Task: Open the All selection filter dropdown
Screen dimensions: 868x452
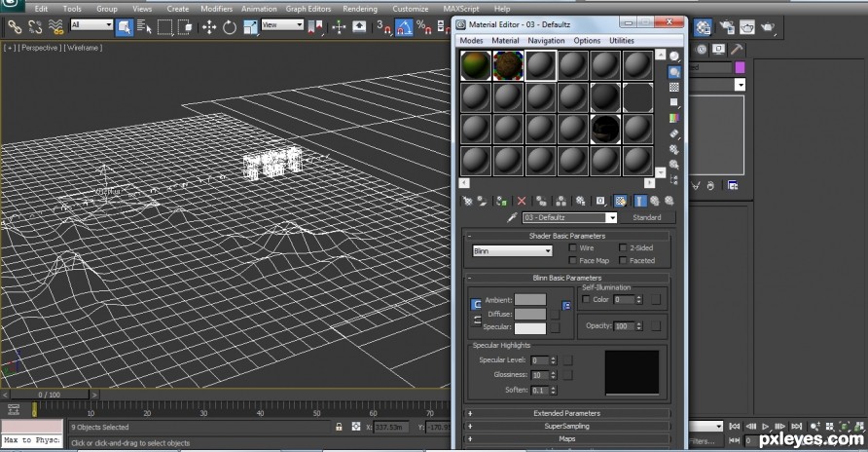Action: [91, 25]
